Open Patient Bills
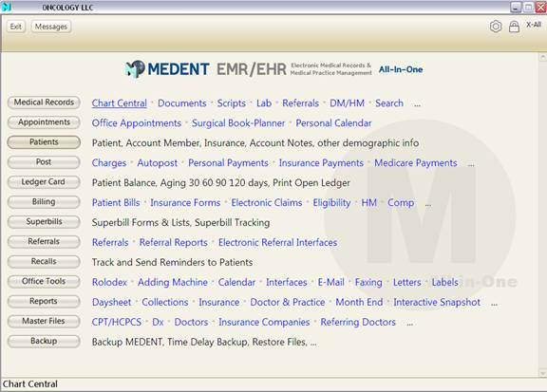 (x=116, y=202)
